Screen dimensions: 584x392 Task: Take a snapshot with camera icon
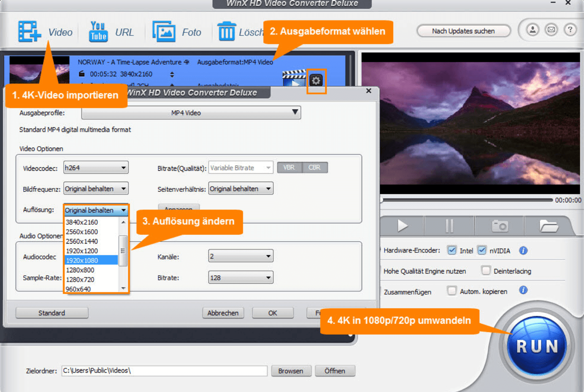pyautogui.click(x=500, y=226)
